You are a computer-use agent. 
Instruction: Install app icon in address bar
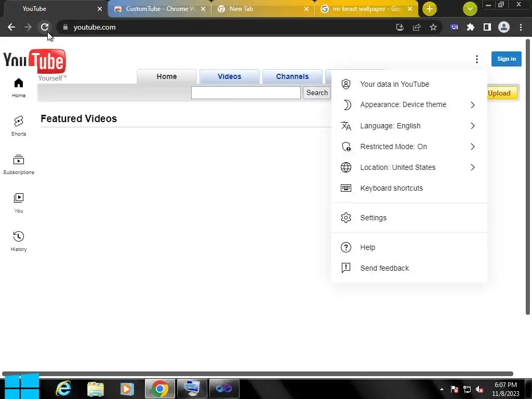[400, 27]
